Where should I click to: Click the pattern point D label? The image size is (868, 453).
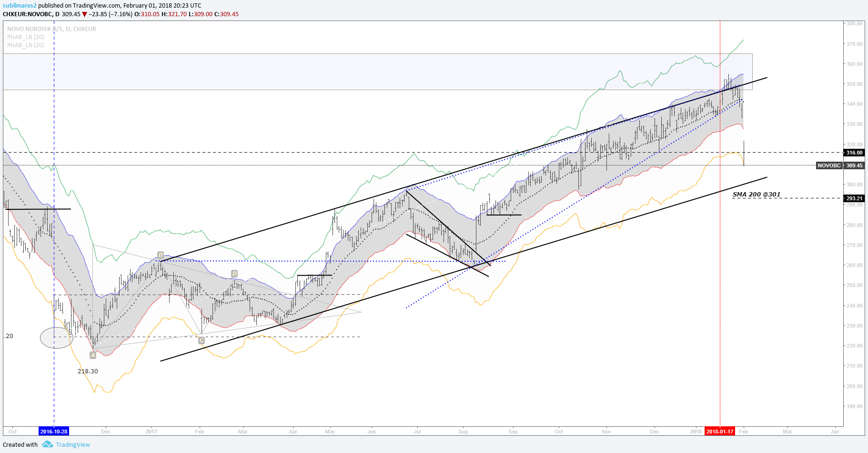[x=234, y=273]
